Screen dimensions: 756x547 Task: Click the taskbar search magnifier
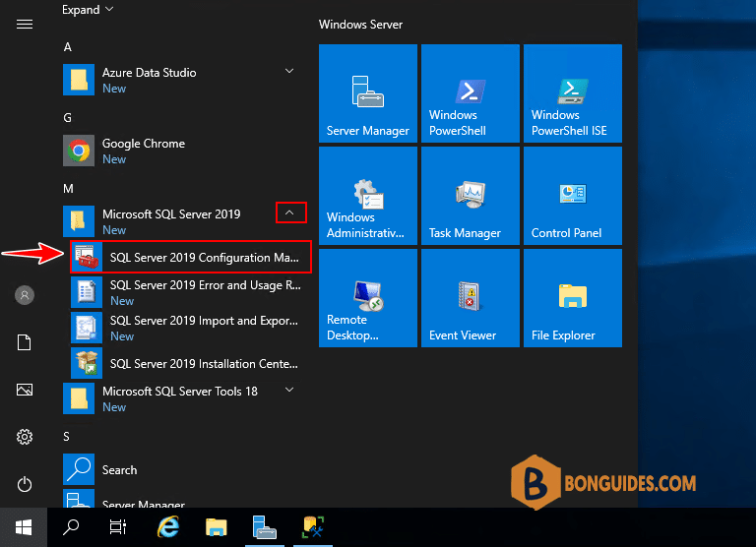click(71, 527)
